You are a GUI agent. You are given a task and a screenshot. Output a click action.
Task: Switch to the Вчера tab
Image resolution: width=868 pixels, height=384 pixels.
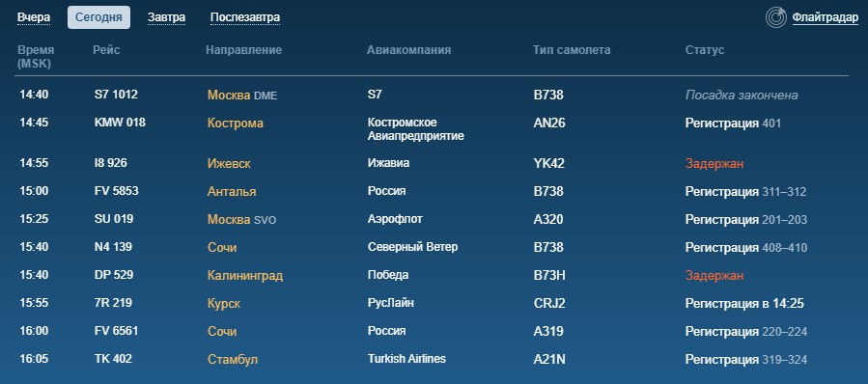(x=34, y=17)
